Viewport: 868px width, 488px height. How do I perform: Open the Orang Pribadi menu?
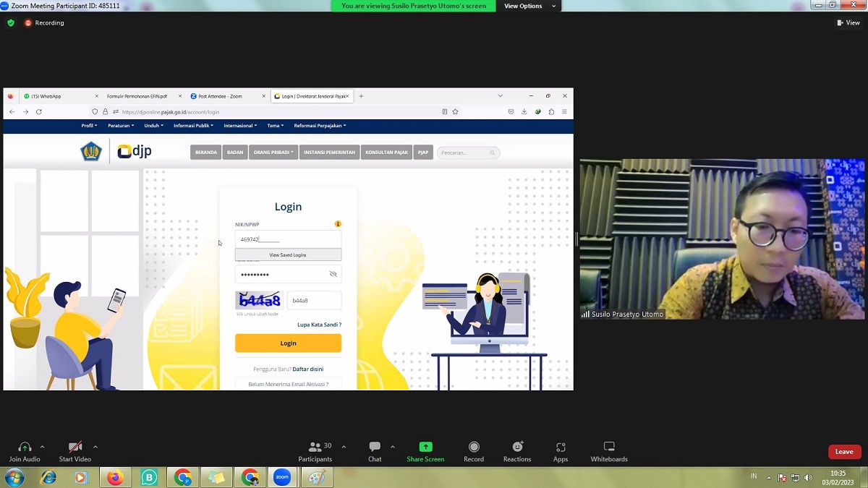(273, 153)
